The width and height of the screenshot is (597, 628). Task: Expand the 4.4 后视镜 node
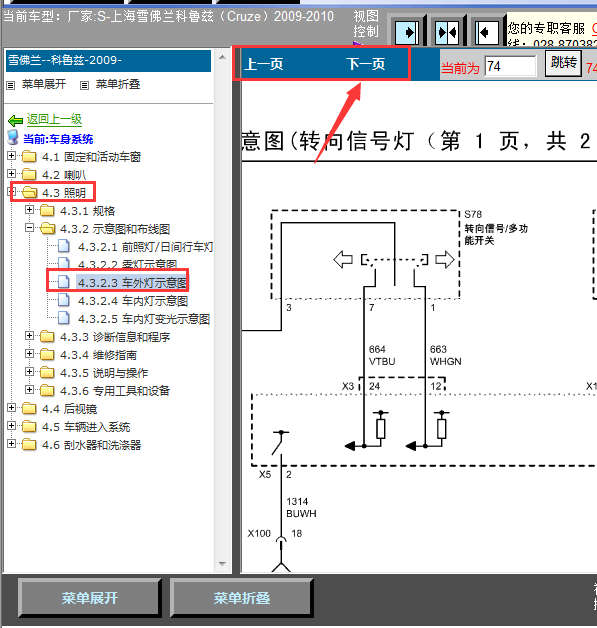pyautogui.click(x=11, y=407)
